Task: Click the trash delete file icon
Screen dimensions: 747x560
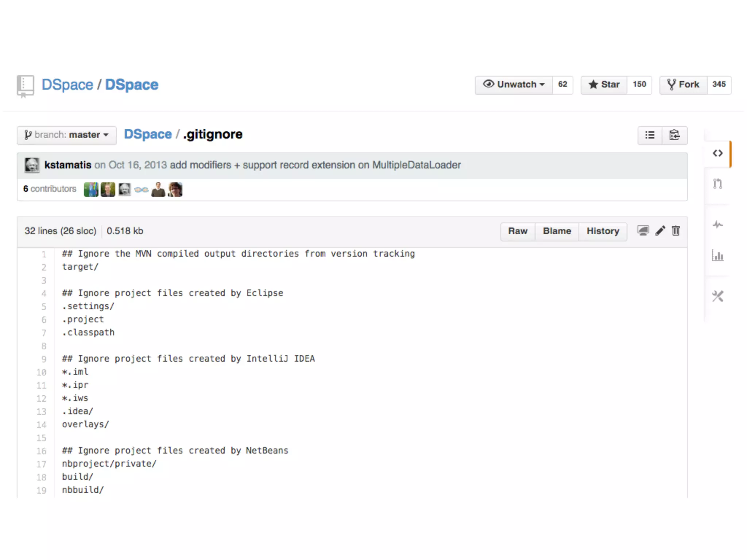Action: tap(676, 231)
